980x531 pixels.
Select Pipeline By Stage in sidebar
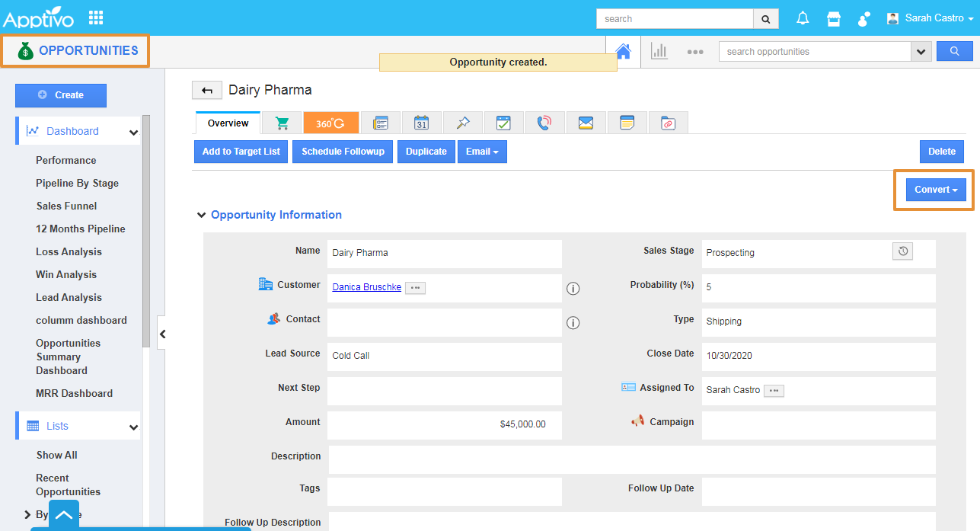[x=77, y=183]
